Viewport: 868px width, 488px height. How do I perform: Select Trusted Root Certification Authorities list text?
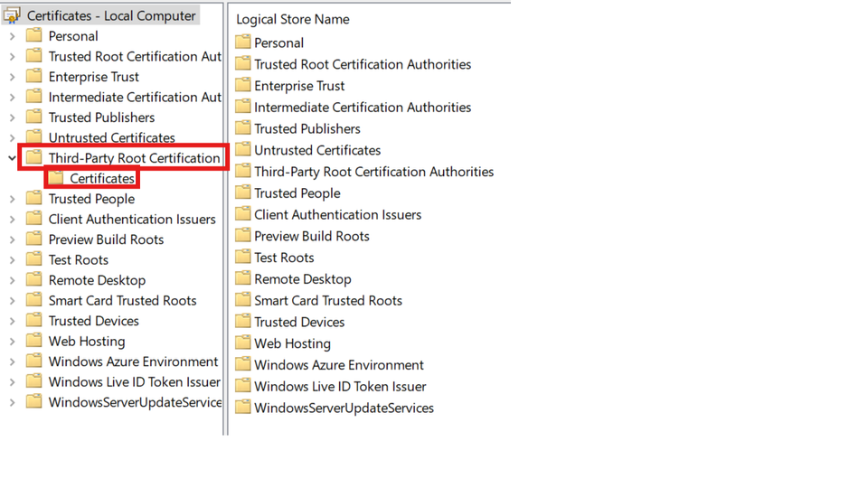(x=363, y=64)
